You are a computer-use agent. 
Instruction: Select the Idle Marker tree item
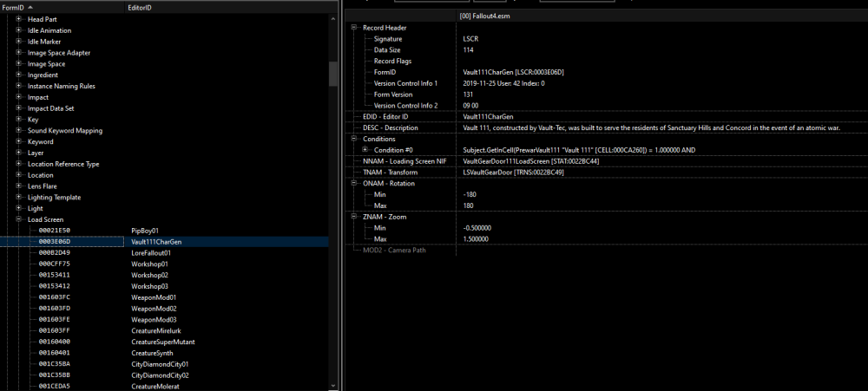point(44,42)
